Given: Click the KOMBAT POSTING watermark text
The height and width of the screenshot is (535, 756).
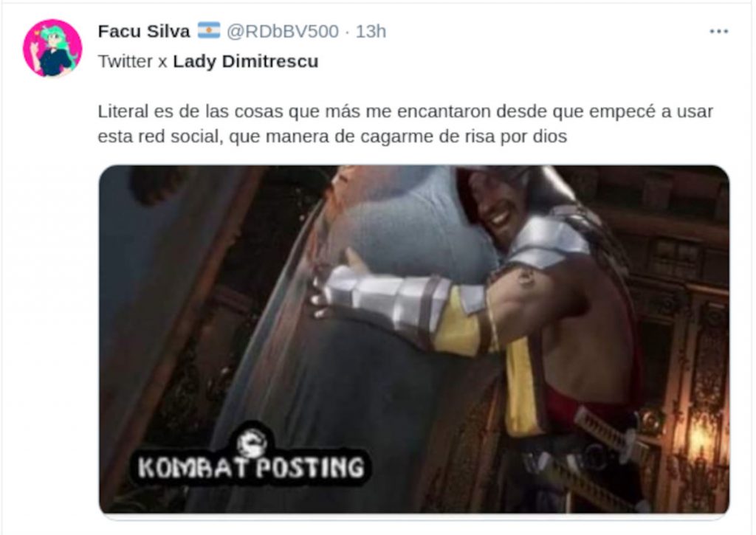Looking at the screenshot, I should pyautogui.click(x=251, y=468).
